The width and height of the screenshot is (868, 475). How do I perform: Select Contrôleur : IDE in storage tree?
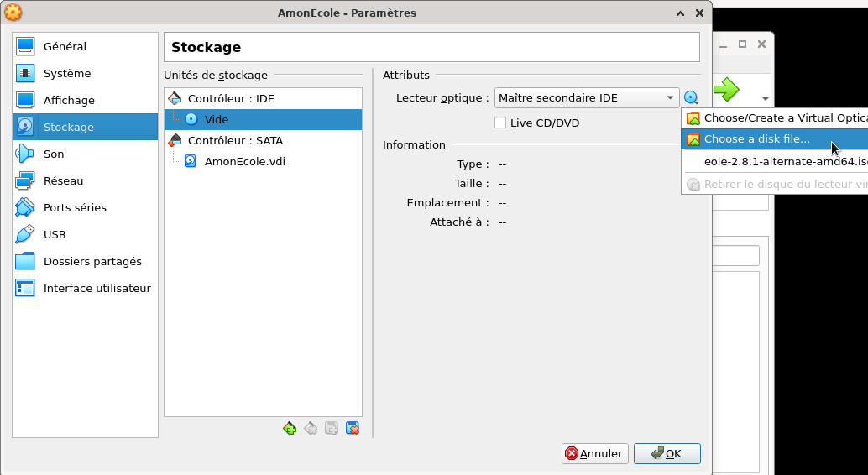coord(263,98)
